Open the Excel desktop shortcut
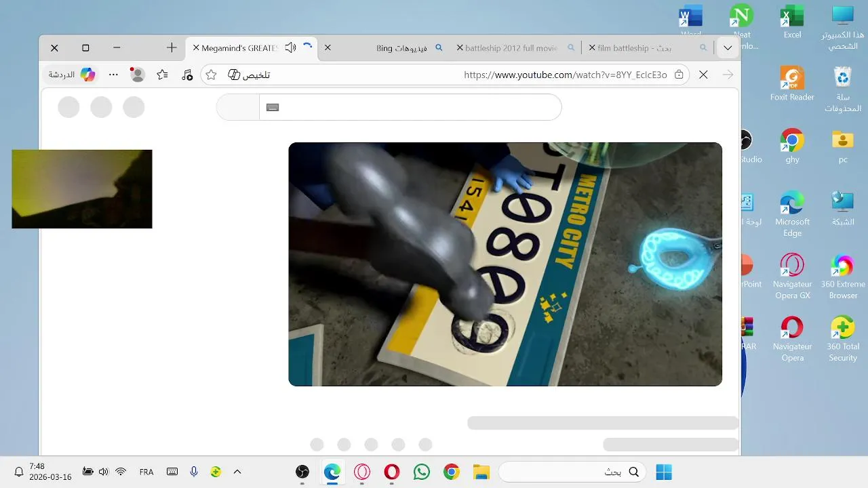The image size is (868, 488). 792,22
